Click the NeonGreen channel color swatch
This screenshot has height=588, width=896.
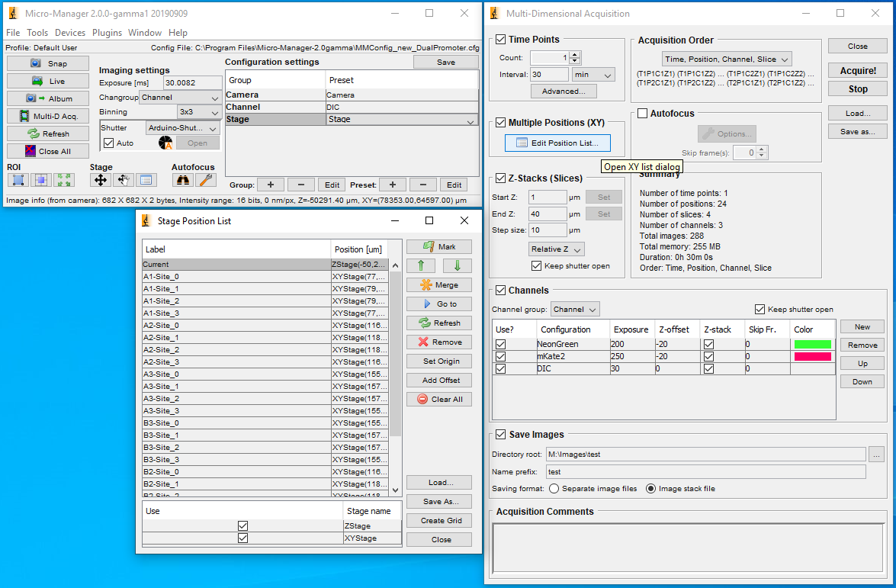click(812, 344)
